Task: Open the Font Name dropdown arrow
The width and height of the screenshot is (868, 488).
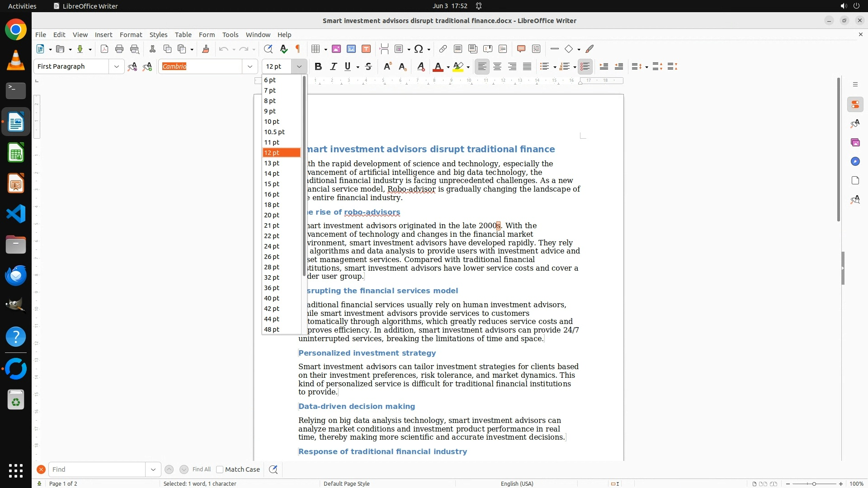Action: (x=250, y=67)
